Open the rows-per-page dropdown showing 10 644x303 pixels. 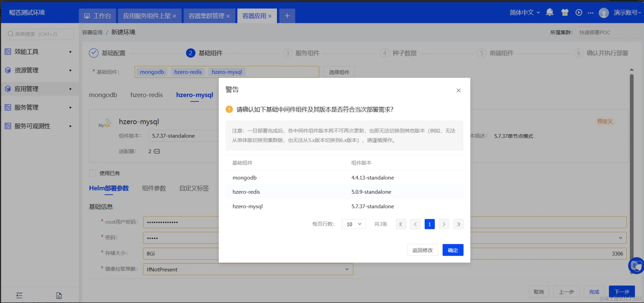[353, 224]
